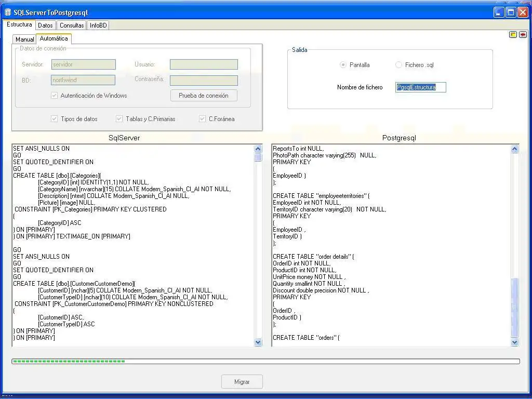Click the SqlServer pane scroll-up arrow
Image resolution: width=532 pixels, height=399 pixels.
point(258,149)
